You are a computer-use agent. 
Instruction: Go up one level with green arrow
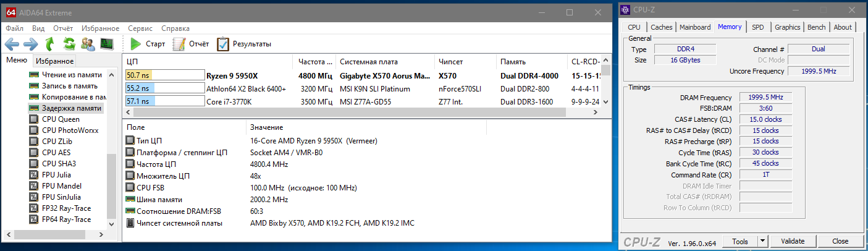pos(50,44)
